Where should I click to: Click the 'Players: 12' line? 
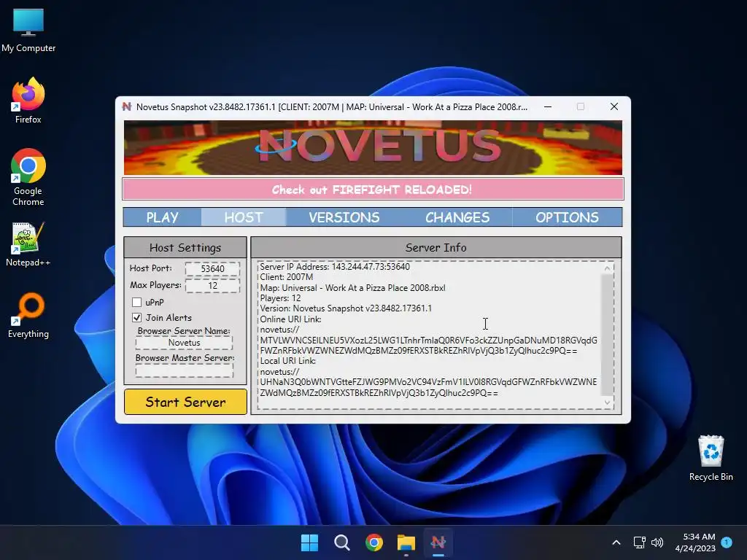280,298
